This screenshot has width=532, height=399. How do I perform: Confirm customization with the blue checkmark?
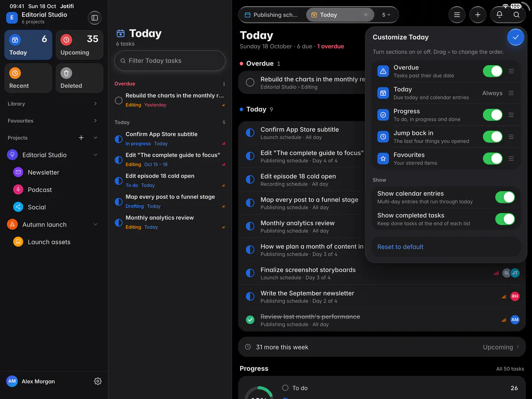[515, 37]
